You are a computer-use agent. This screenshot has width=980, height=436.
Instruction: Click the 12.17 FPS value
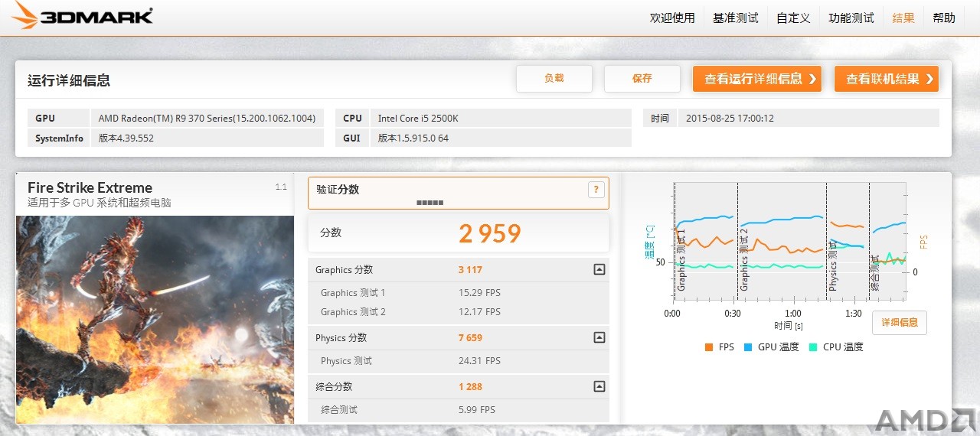tap(479, 312)
